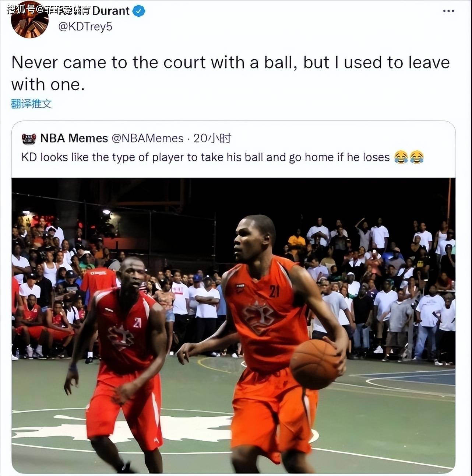
Task: Click the blue verified badge icon
Action: (x=139, y=11)
